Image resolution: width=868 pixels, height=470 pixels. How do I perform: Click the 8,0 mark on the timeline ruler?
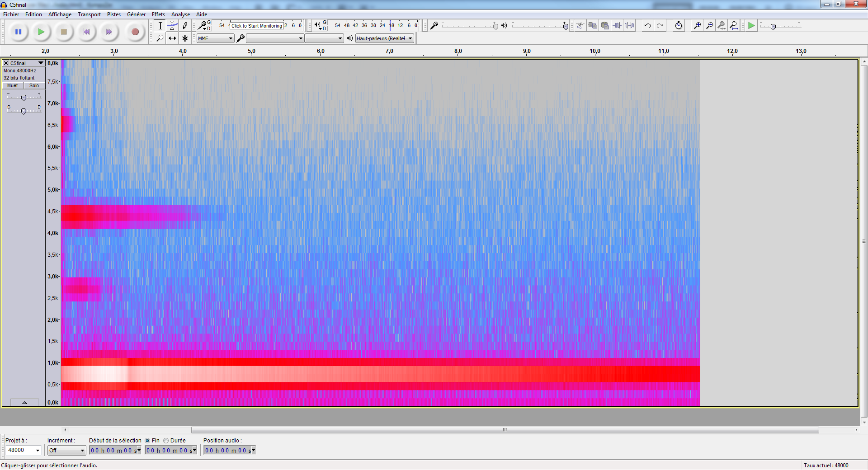coord(458,51)
